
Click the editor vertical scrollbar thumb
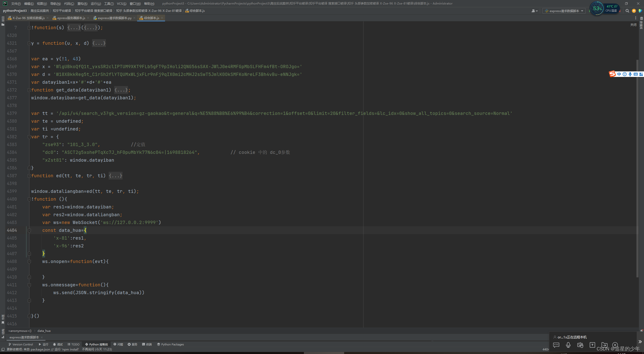[x=637, y=168]
